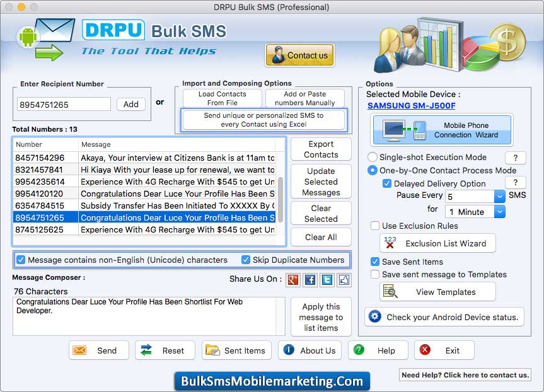Click help button beside Single-shot Execution Mode
The image size is (544, 392).
(516, 158)
